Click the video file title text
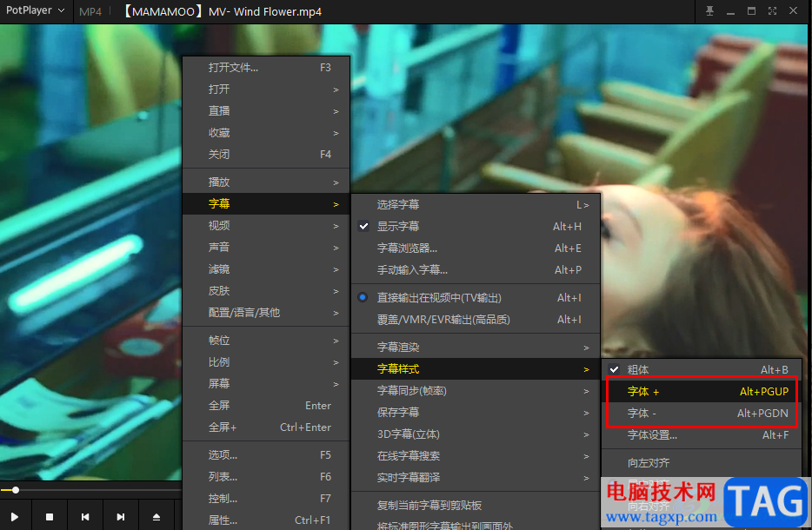Viewport: 812px width, 530px height. point(223,11)
